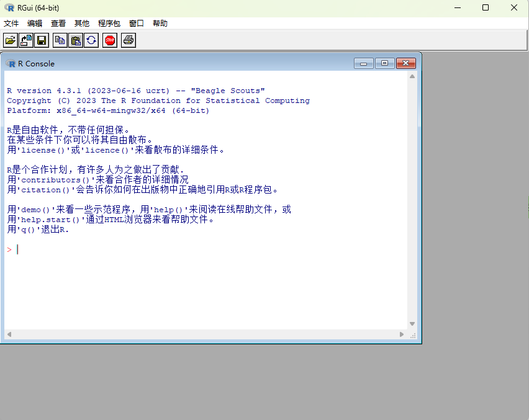Click console horizontal scrollbar right arrow
This screenshot has width=529, height=420.
[402, 334]
